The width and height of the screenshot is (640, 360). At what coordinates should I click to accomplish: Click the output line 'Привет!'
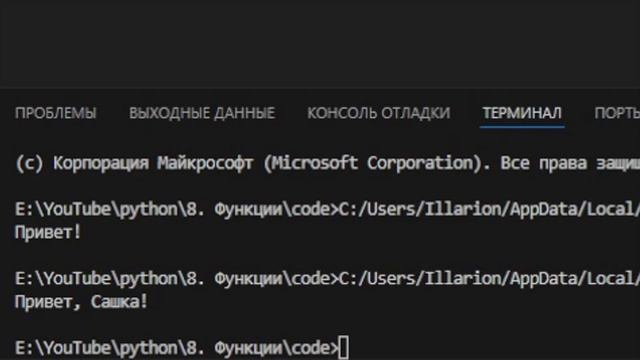(48, 233)
